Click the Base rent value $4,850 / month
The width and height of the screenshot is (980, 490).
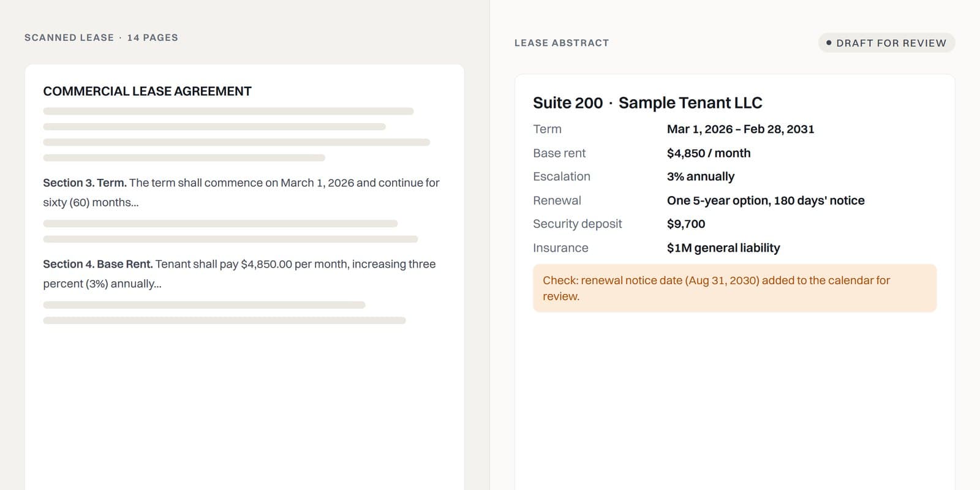[x=709, y=153]
